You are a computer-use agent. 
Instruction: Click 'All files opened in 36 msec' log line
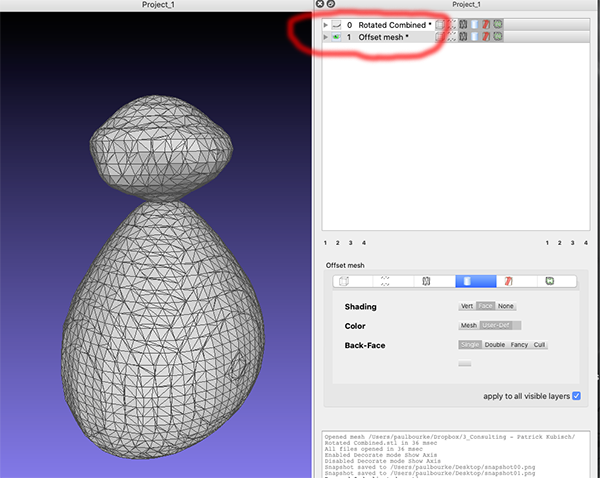373,449
